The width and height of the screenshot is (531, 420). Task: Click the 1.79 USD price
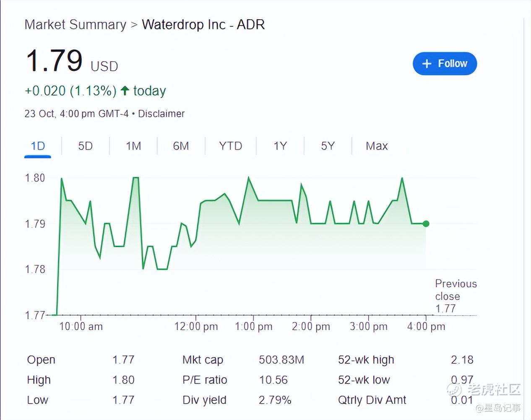pyautogui.click(x=55, y=61)
